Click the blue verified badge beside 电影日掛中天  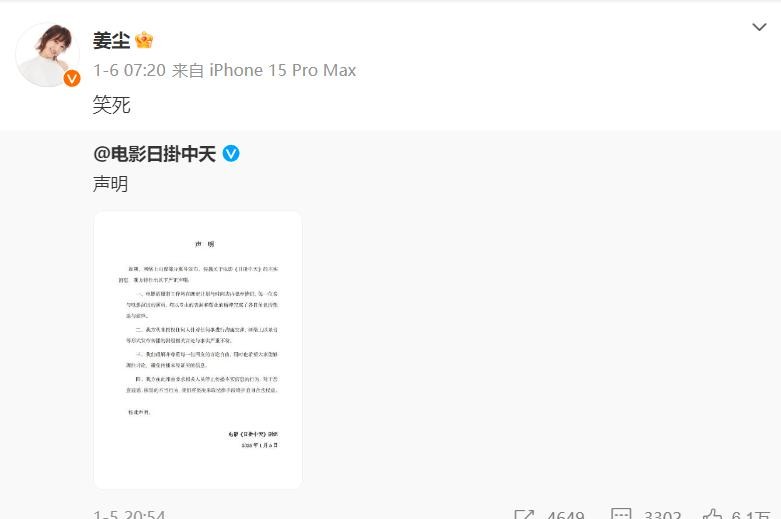click(x=231, y=153)
